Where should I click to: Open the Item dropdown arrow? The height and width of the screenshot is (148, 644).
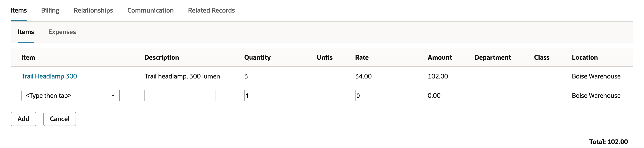(113, 96)
